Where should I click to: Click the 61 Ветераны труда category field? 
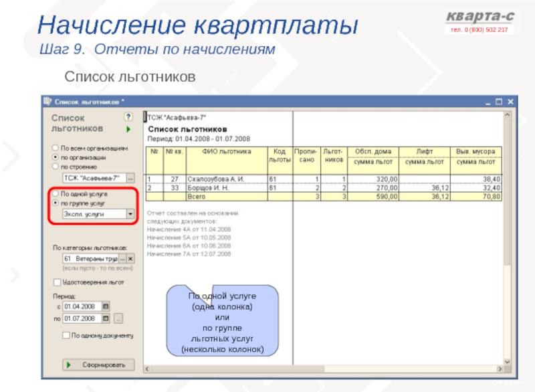click(x=90, y=259)
